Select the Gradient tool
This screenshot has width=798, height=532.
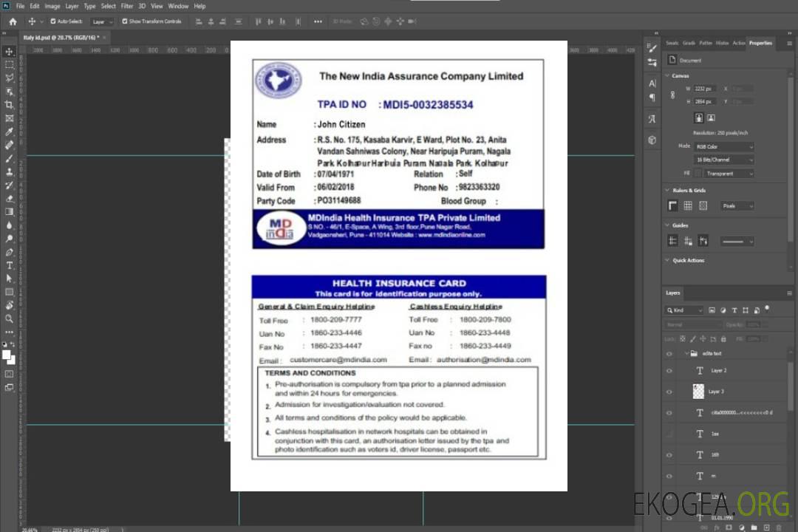pyautogui.click(x=9, y=212)
